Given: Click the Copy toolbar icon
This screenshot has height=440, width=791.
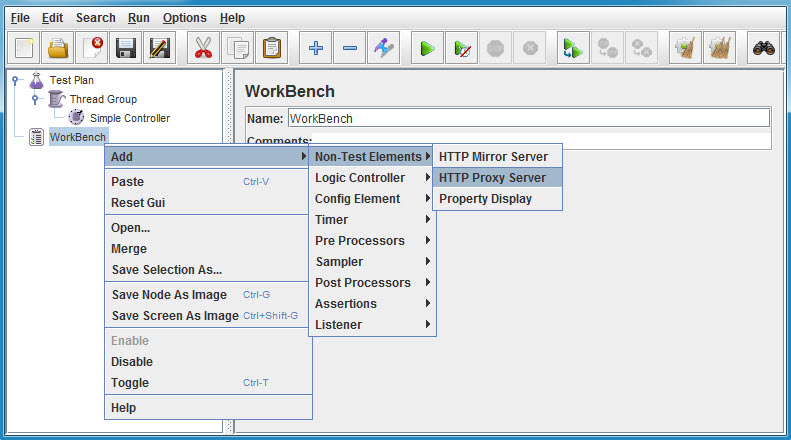Looking at the screenshot, I should click(238, 48).
